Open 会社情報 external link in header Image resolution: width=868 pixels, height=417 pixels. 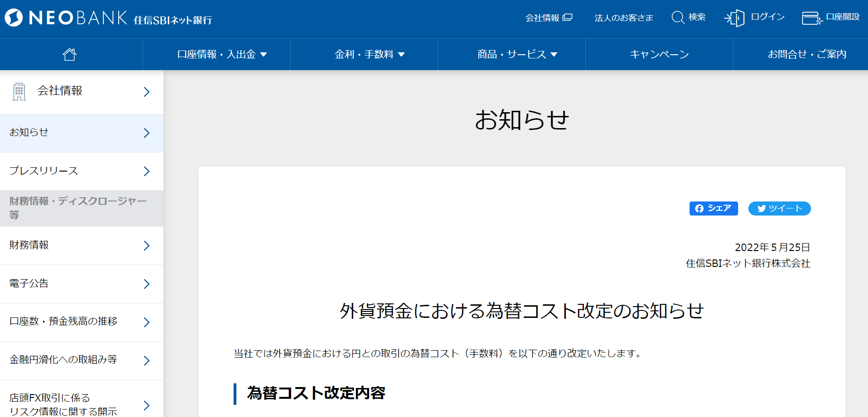(548, 18)
